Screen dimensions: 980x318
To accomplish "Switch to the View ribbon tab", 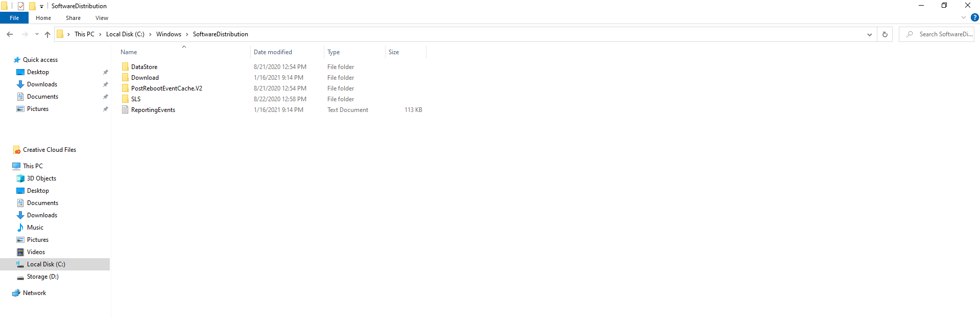I will 102,18.
